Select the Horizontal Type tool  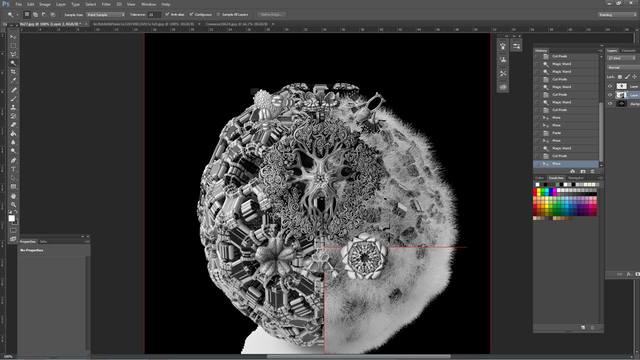pos(13,169)
